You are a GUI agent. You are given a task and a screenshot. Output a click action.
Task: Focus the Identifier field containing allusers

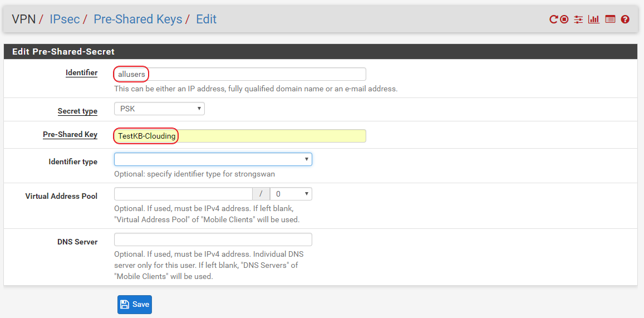click(x=240, y=74)
